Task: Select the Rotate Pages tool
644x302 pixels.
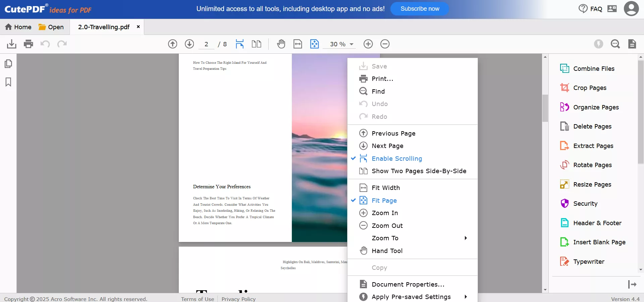Action: 592,165
